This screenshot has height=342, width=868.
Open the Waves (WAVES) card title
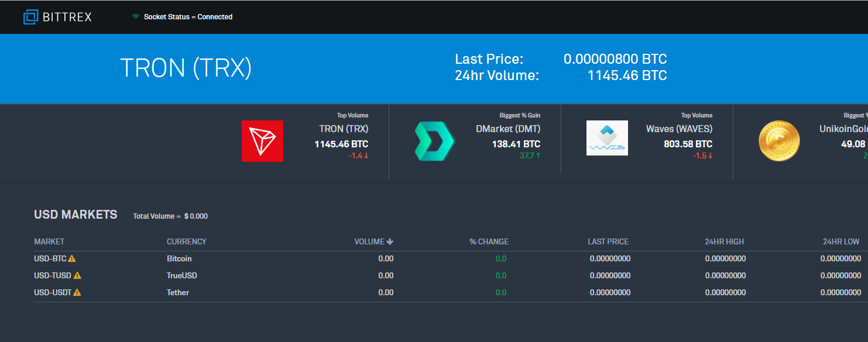pos(680,129)
